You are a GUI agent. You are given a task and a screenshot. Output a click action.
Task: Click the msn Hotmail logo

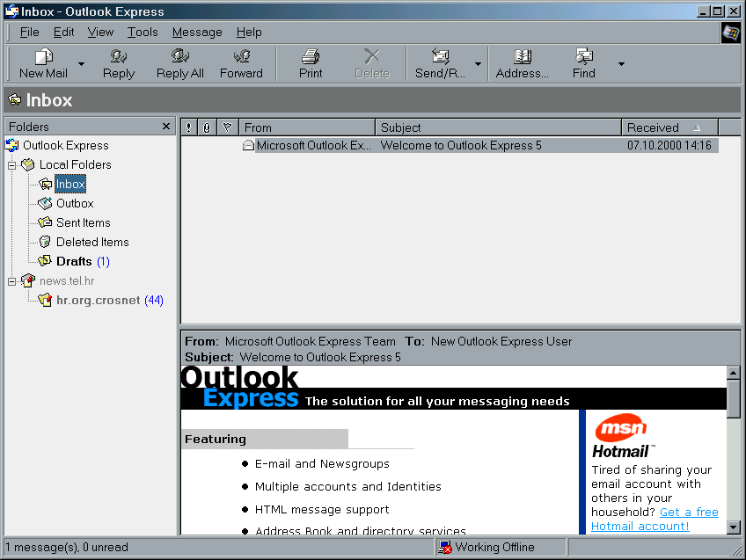tap(623, 435)
